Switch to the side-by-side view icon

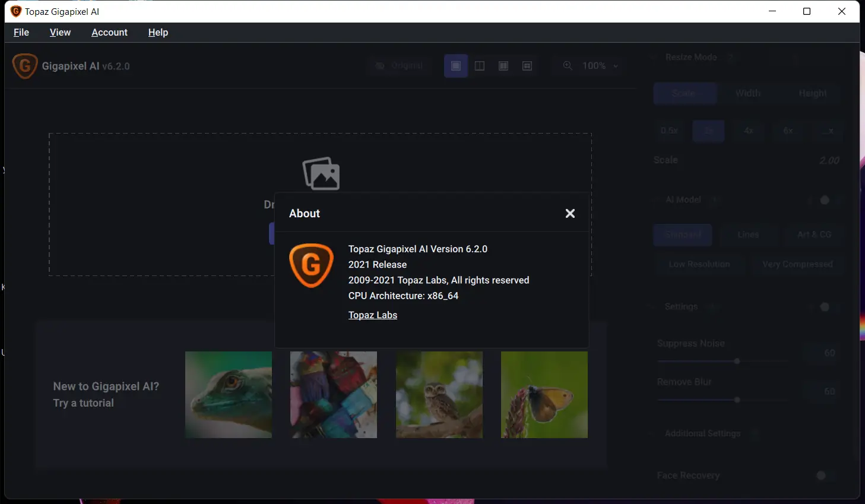pyautogui.click(x=503, y=66)
